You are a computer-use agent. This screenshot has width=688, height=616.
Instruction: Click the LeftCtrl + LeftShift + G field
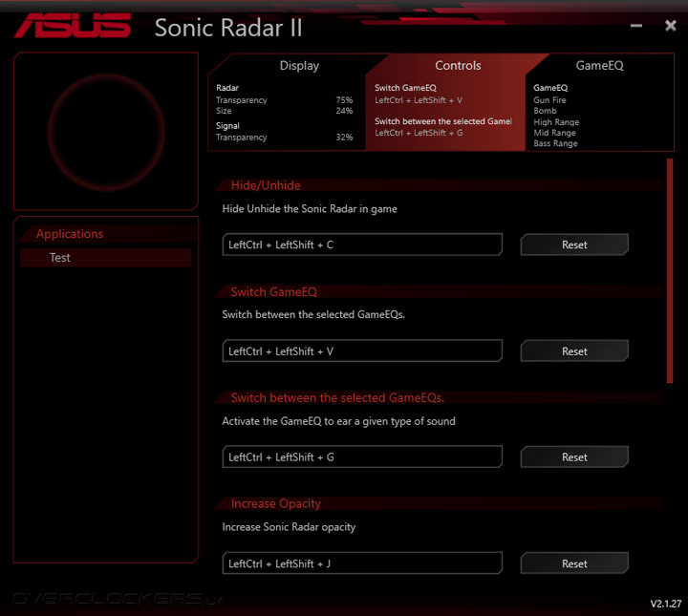(362, 457)
